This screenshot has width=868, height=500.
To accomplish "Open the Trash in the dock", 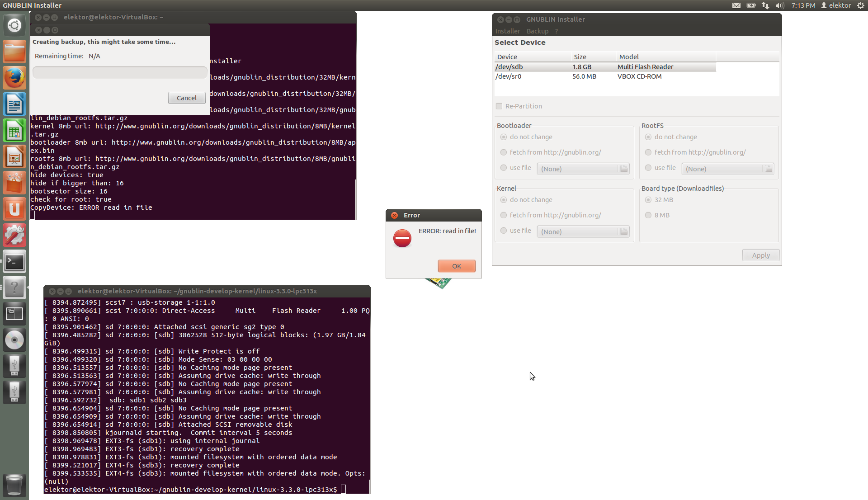I will click(14, 485).
